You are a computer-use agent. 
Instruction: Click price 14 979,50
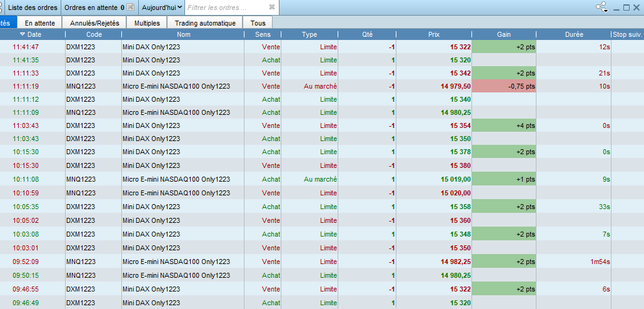click(456, 86)
